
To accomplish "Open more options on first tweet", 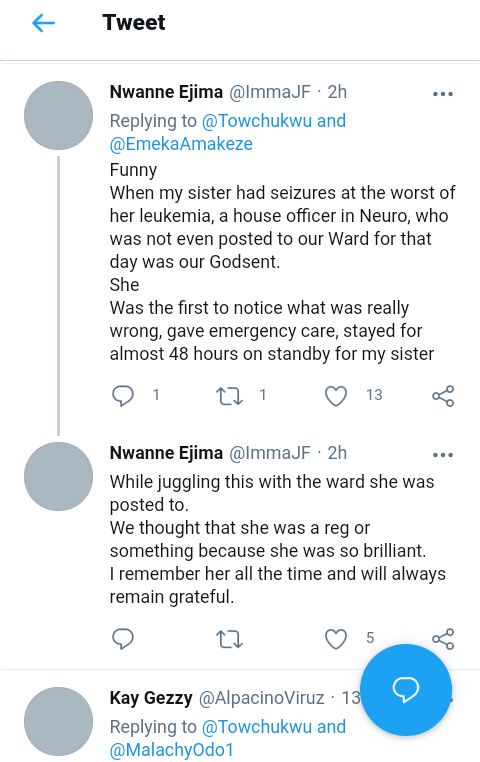I will pos(443,94).
